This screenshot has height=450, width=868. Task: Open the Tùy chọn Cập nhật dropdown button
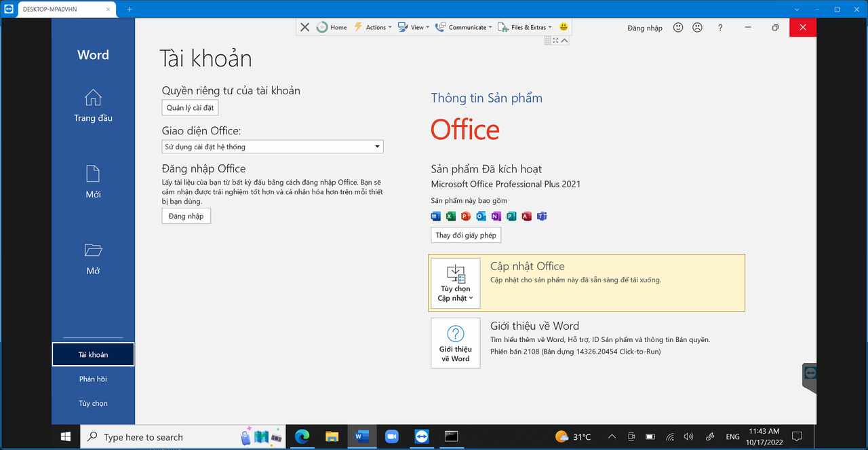point(456,284)
